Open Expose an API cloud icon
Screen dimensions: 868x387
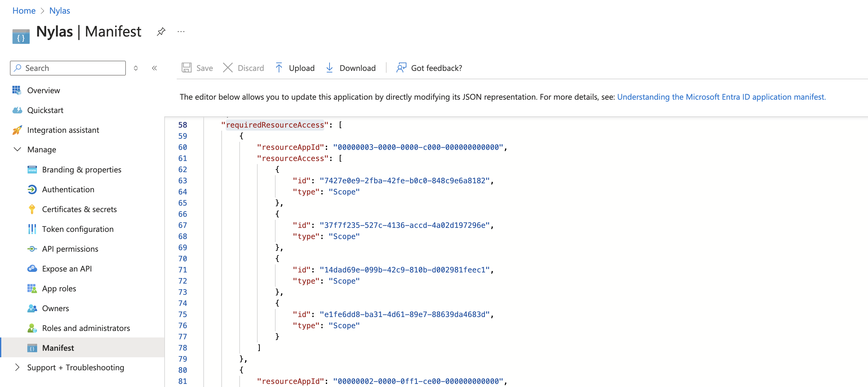coord(32,268)
